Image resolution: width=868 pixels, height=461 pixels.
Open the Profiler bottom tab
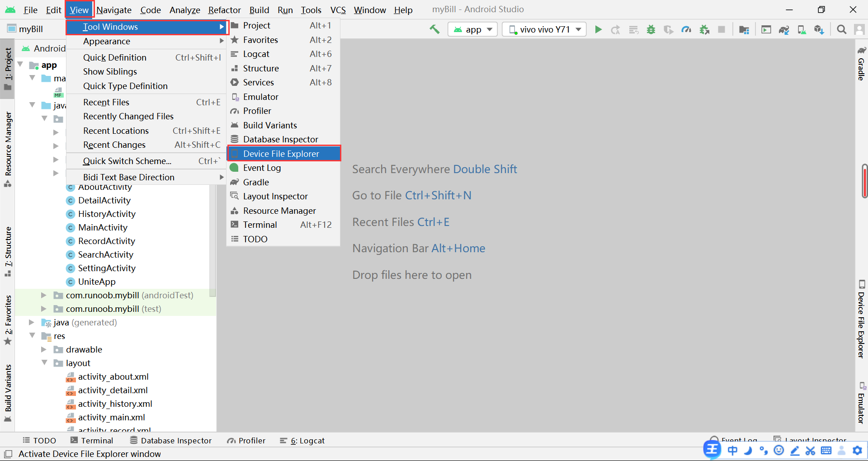point(246,441)
